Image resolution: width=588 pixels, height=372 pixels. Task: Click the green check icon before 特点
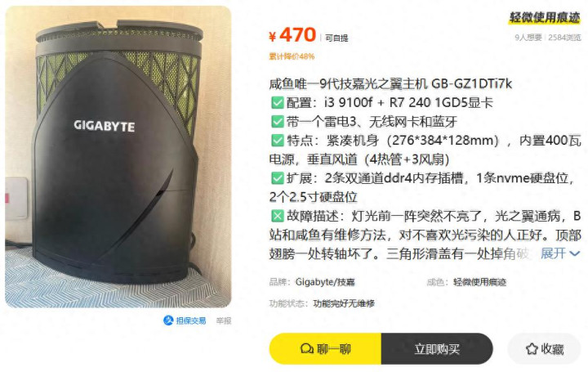[x=277, y=140]
